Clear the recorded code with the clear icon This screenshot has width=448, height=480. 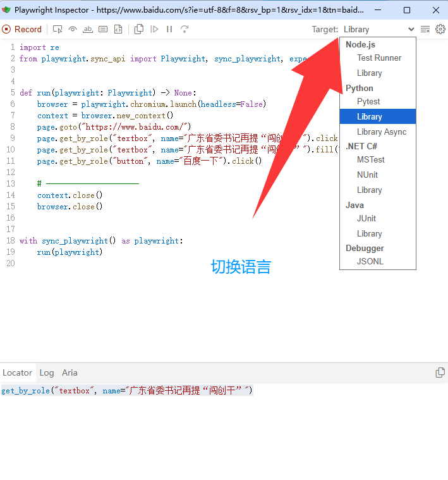(425, 29)
